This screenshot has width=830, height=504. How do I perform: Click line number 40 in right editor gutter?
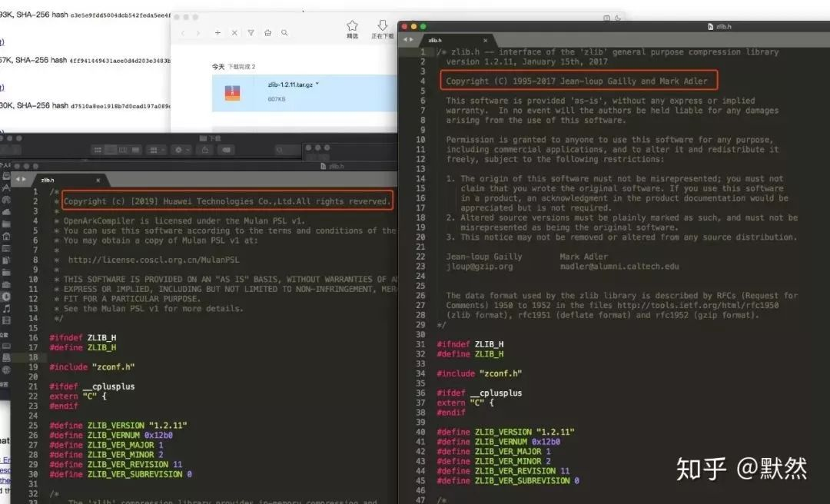coord(420,432)
